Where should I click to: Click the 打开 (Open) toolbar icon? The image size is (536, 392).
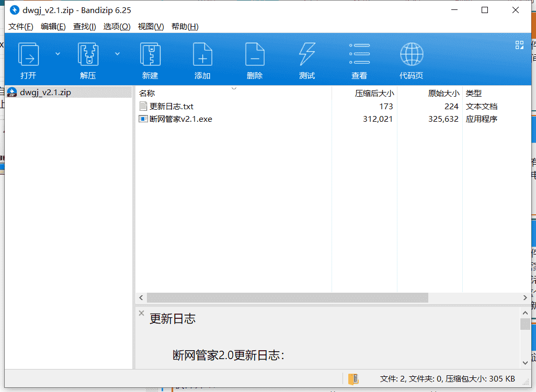pos(28,55)
